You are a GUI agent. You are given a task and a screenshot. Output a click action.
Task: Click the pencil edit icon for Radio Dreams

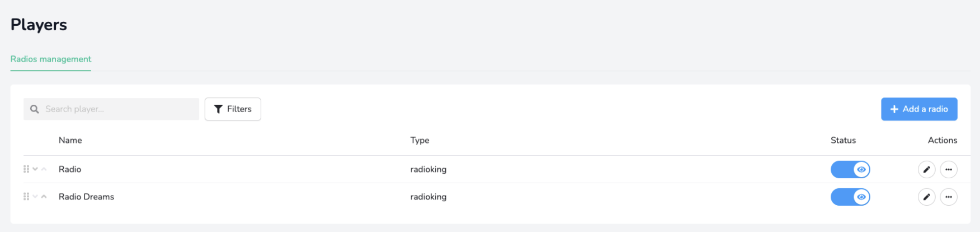click(x=926, y=197)
